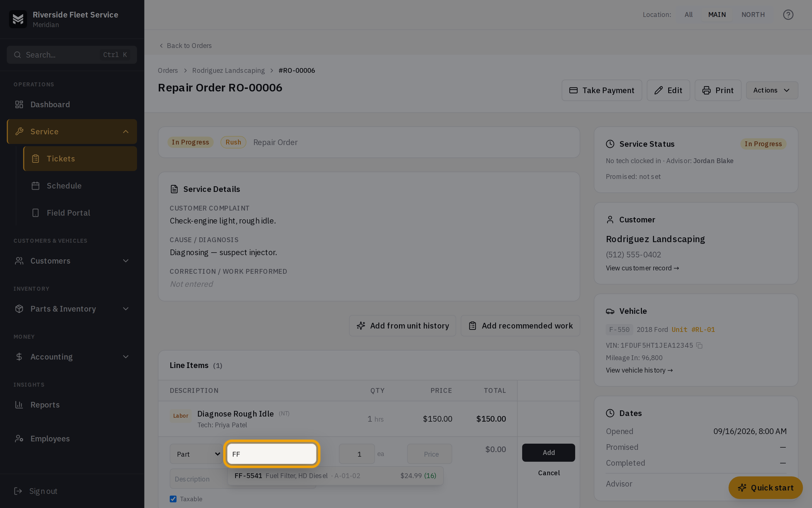Open the help question-mark icon
The width and height of the screenshot is (812, 508).
pos(788,15)
